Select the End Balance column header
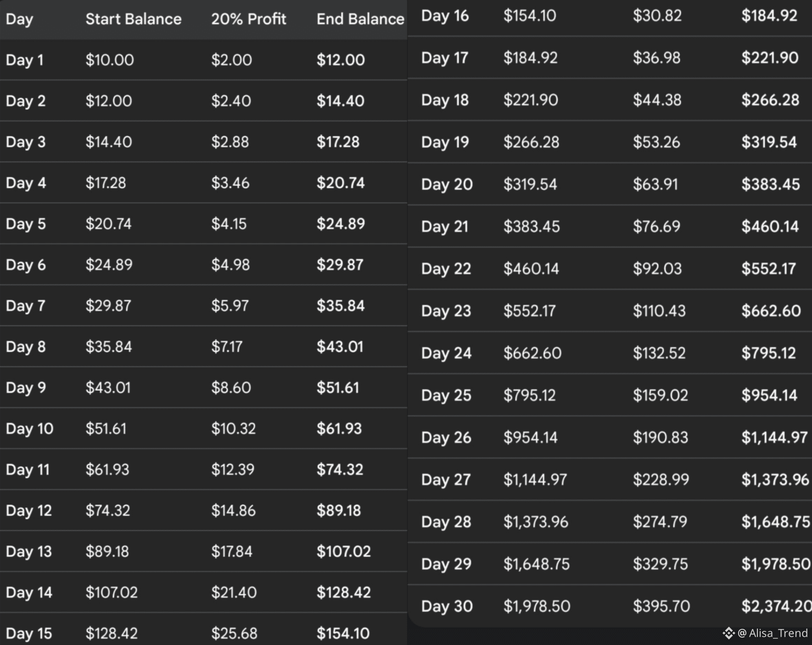 [360, 19]
